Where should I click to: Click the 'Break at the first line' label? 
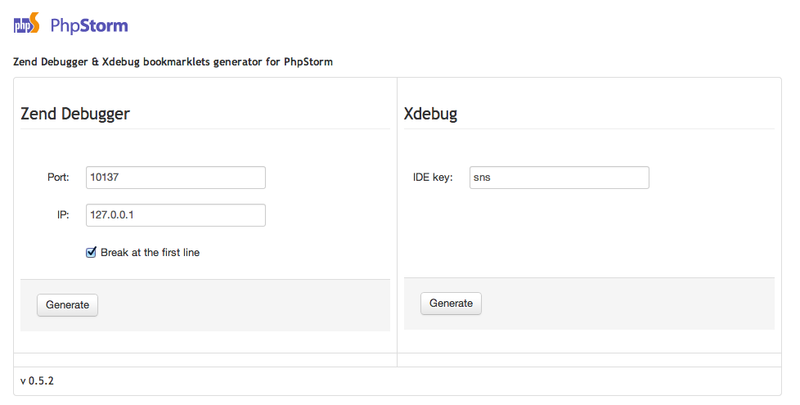[x=150, y=252]
